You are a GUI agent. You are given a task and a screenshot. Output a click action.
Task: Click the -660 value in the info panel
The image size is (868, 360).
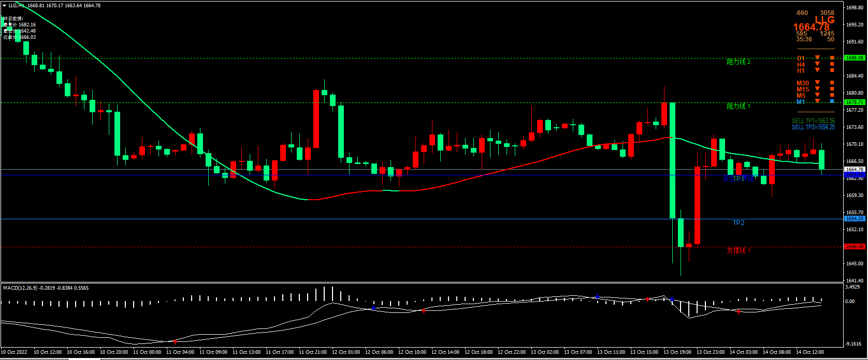(x=802, y=13)
